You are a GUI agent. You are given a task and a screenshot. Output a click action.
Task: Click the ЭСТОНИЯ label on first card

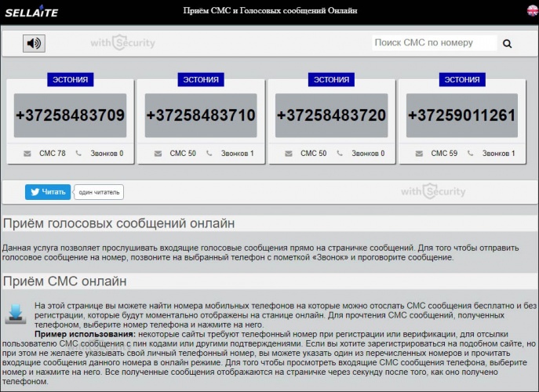point(70,79)
